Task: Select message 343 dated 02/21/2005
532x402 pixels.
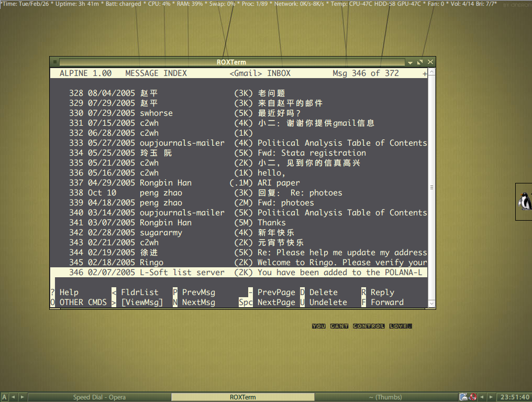Action: click(239, 243)
